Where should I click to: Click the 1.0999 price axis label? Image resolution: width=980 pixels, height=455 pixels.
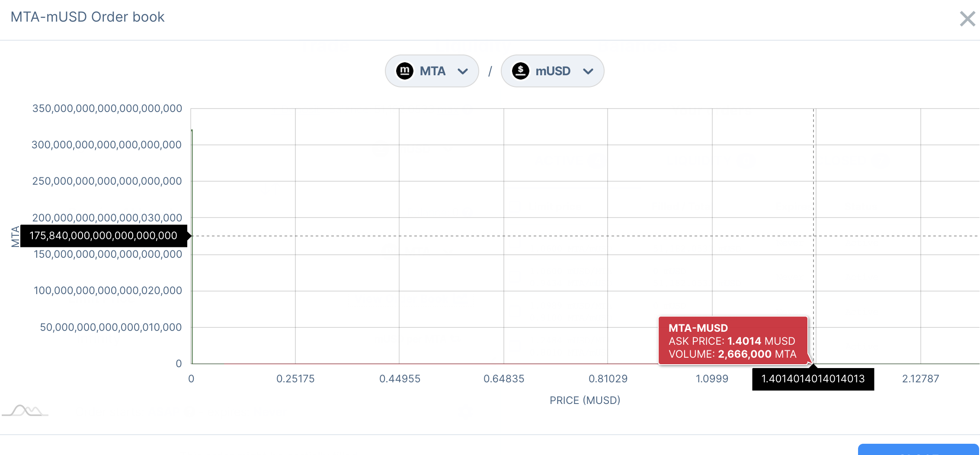tap(712, 379)
